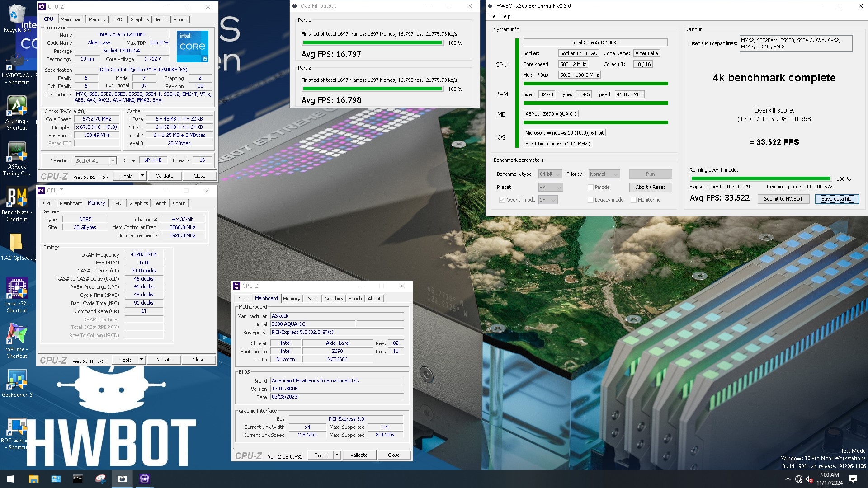Viewport: 868px width, 488px height.
Task: Click Part 1 progress bar
Action: [372, 43]
